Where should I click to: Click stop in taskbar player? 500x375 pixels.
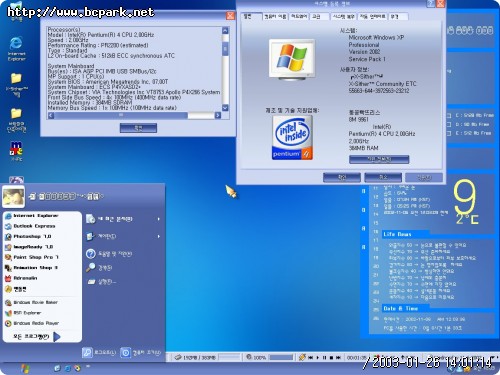coord(331,357)
